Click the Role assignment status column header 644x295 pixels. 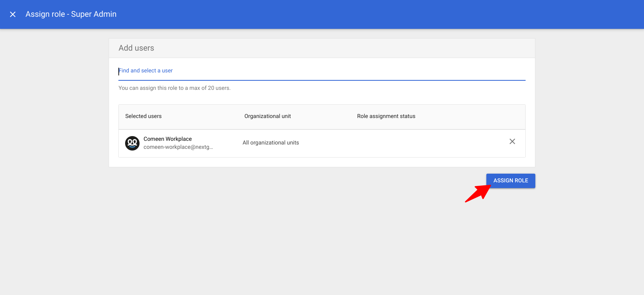pos(386,116)
